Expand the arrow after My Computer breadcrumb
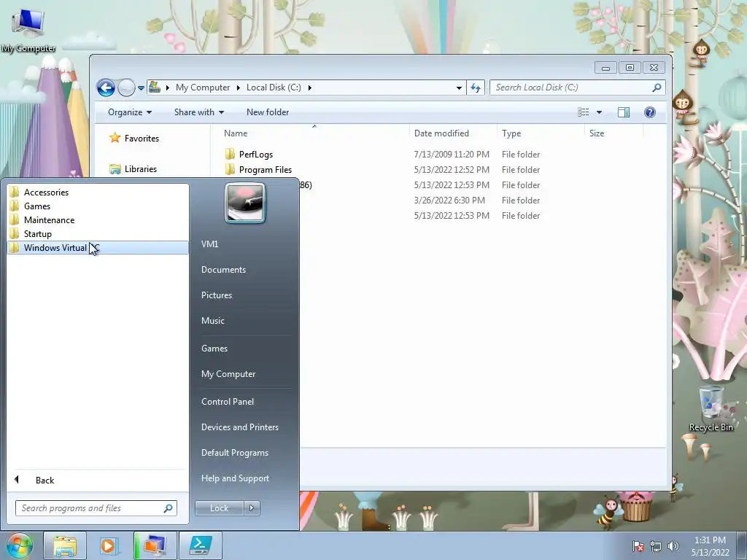747x560 pixels. point(239,87)
